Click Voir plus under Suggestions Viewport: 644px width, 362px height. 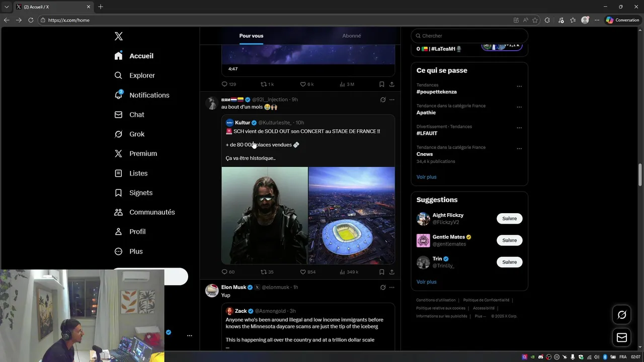click(x=426, y=282)
